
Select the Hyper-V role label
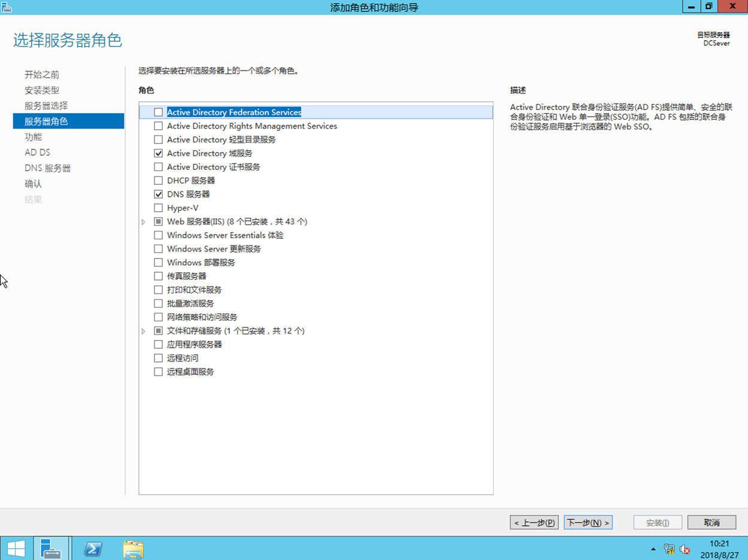[183, 208]
